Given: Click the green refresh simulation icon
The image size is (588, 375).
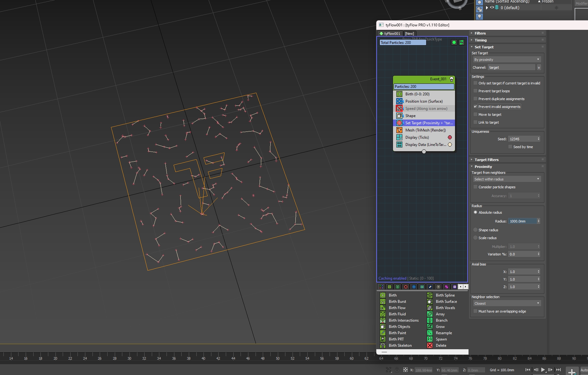Looking at the screenshot, I should click(x=461, y=42).
